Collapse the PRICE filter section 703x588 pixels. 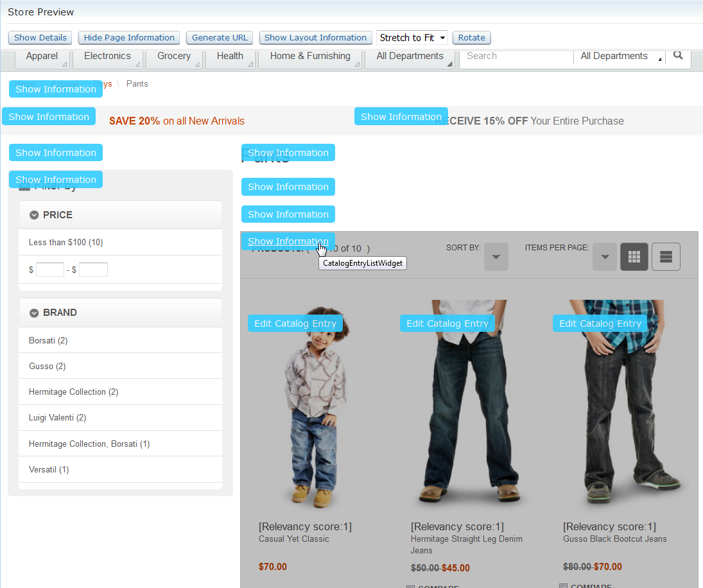34,215
